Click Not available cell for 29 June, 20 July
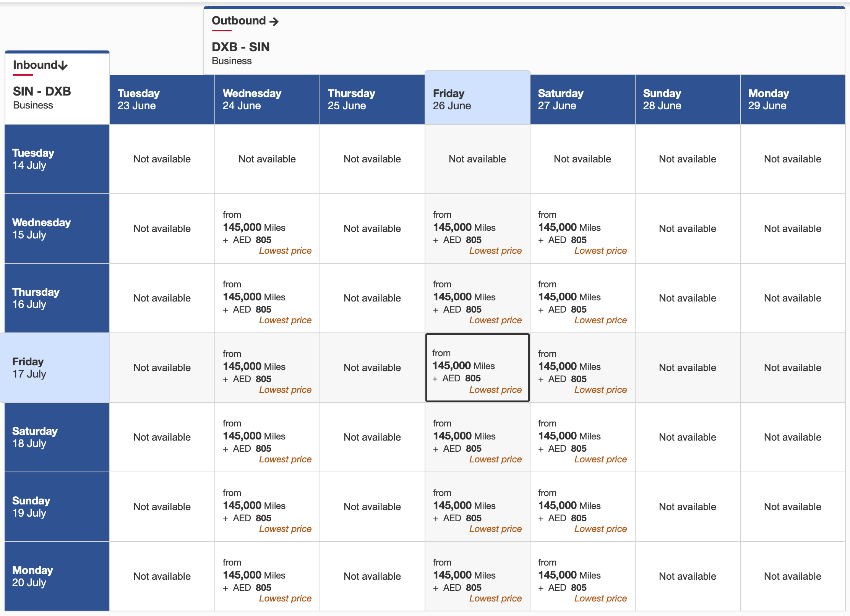 click(792, 576)
